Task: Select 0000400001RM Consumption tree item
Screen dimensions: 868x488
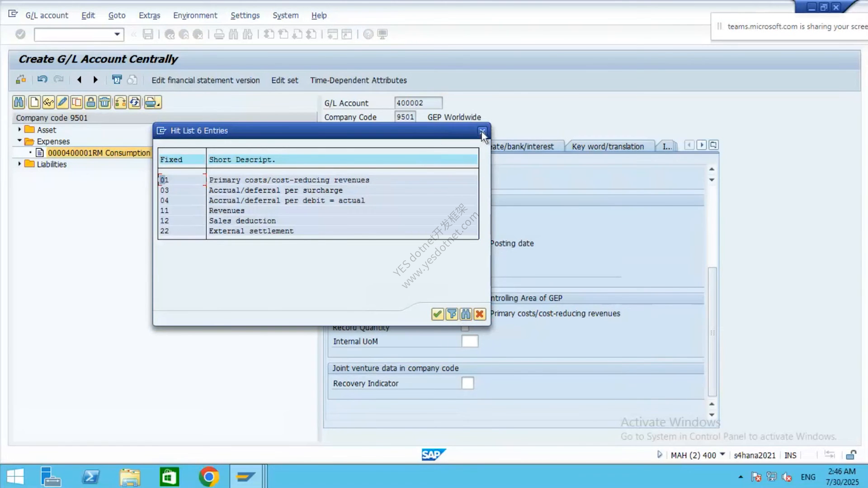Action: click(99, 153)
